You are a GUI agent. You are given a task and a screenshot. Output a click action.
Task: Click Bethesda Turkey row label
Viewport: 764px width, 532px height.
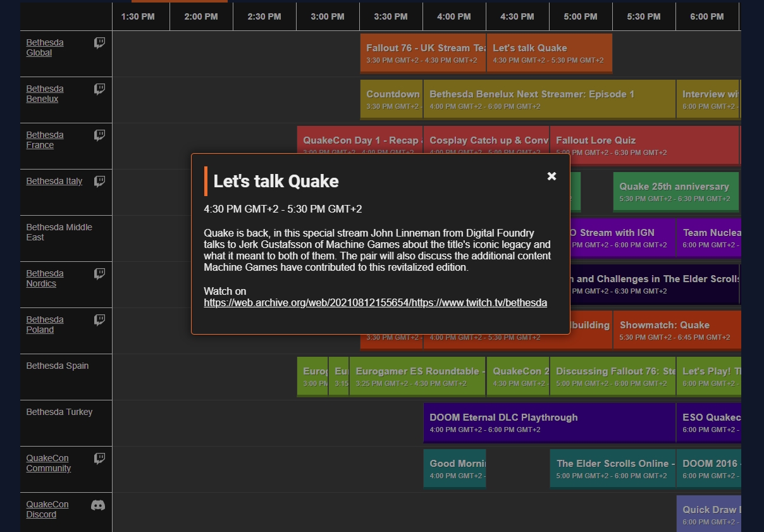[59, 412]
